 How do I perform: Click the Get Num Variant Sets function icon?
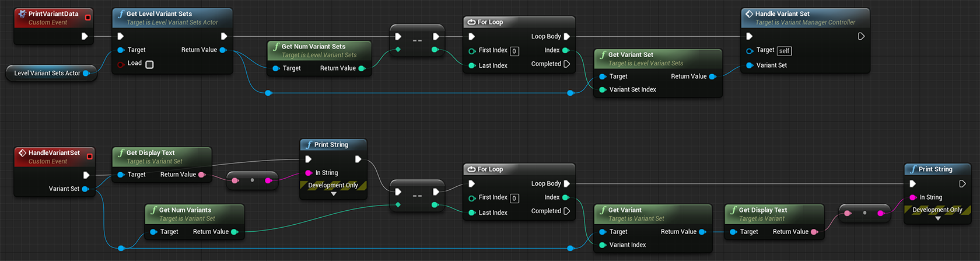(276, 46)
